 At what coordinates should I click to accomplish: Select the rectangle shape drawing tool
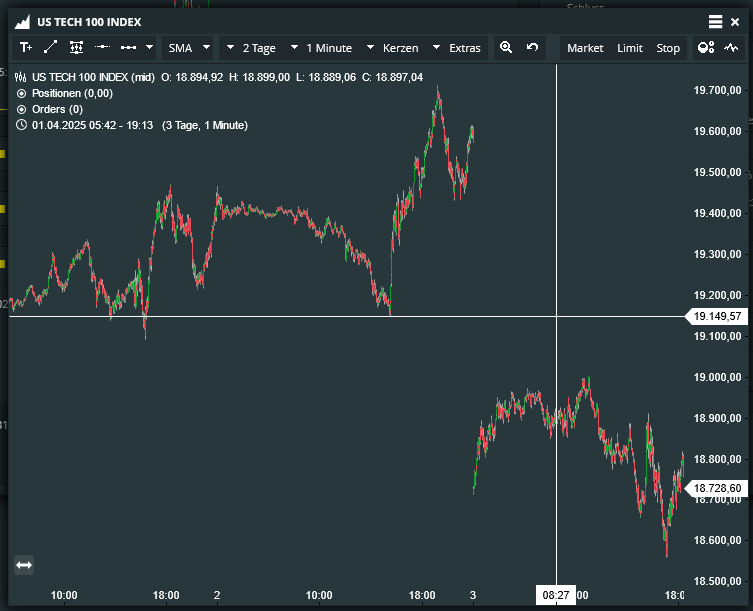[x=77, y=47]
